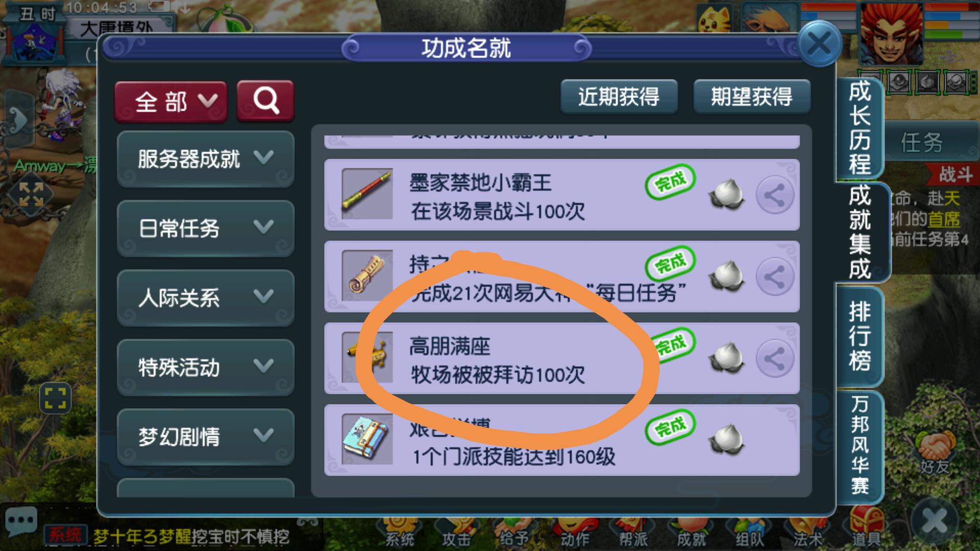Open the 全部 filter dropdown
This screenshot has width=980, height=551.
point(171,101)
